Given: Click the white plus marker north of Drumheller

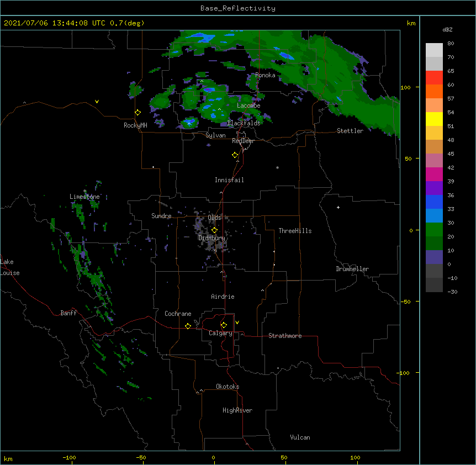Looking at the screenshot, I should coord(338,207).
